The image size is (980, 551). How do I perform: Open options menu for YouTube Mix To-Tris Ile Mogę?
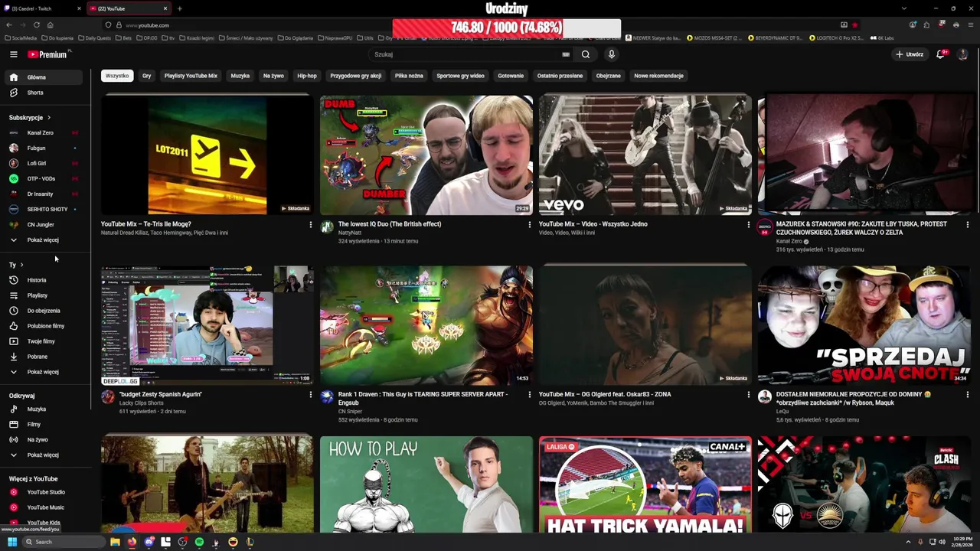pos(310,225)
